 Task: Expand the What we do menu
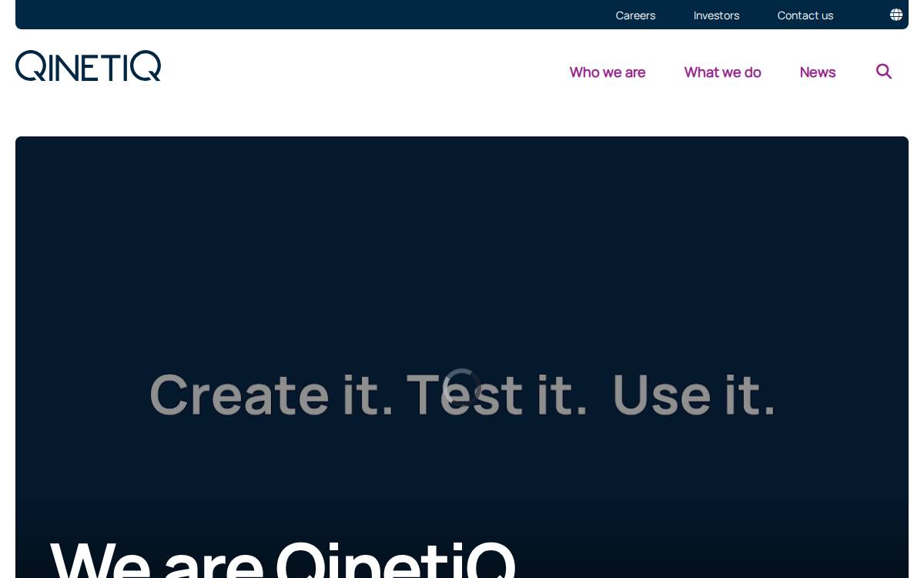[x=722, y=72]
